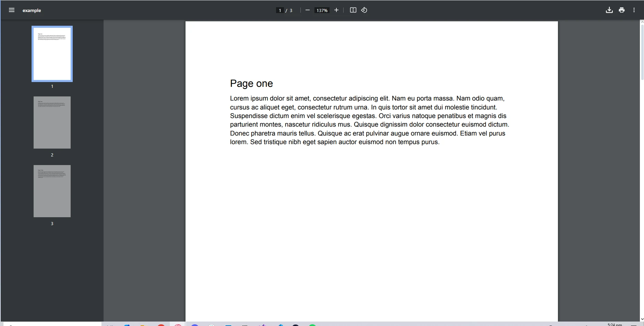Click the thumbnail label '2'
The width and height of the screenshot is (644, 326).
52,155
